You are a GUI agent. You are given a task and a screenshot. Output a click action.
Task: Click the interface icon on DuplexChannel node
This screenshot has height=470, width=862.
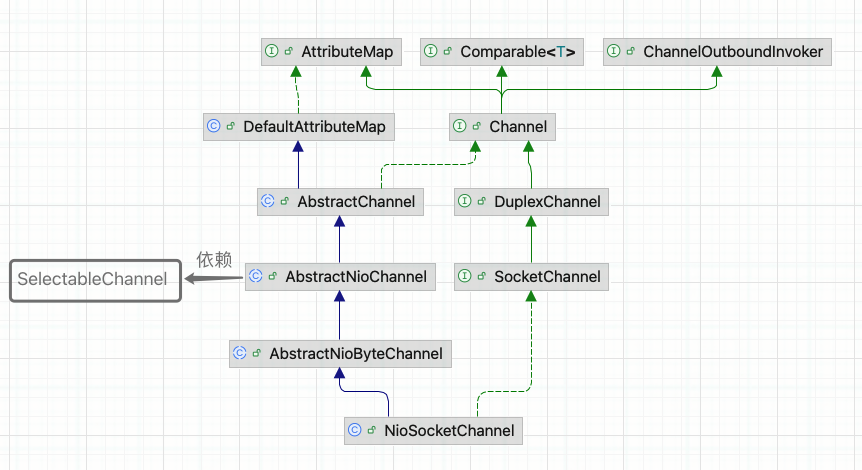point(465,202)
